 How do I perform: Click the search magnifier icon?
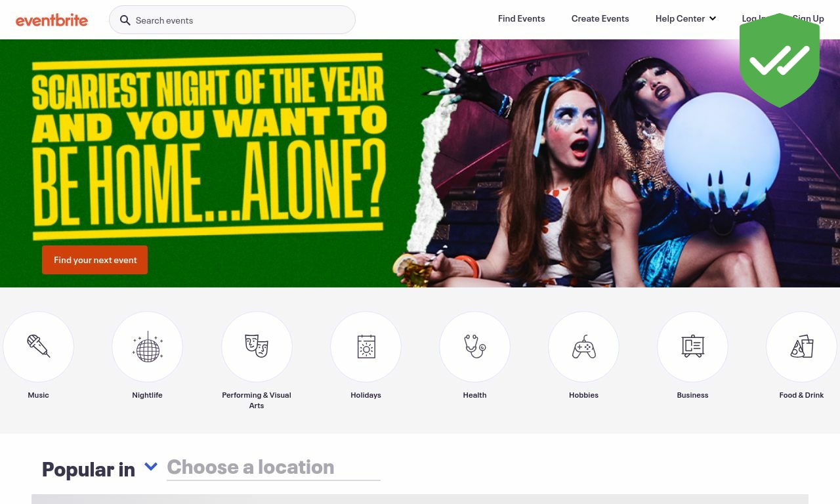[125, 20]
